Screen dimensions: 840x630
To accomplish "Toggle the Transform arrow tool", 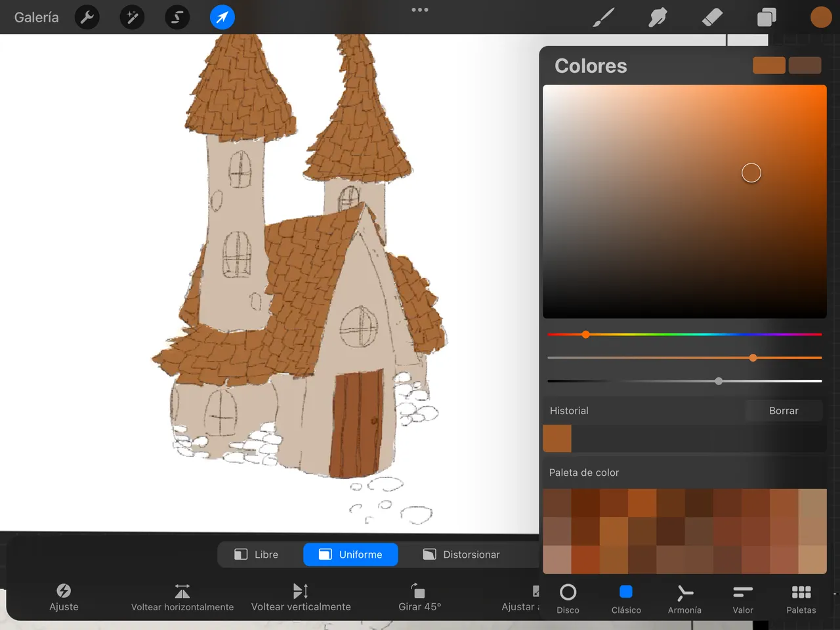I will click(x=222, y=17).
